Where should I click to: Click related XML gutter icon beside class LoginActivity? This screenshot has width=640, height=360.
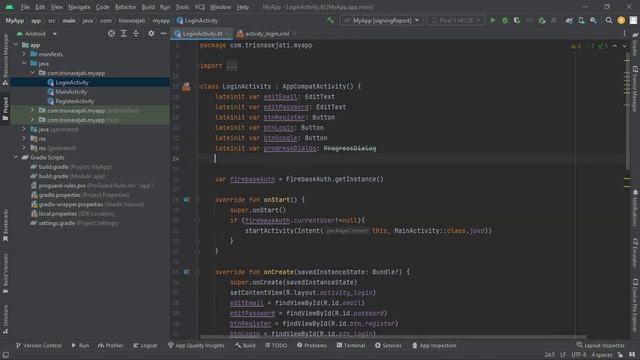186,87
